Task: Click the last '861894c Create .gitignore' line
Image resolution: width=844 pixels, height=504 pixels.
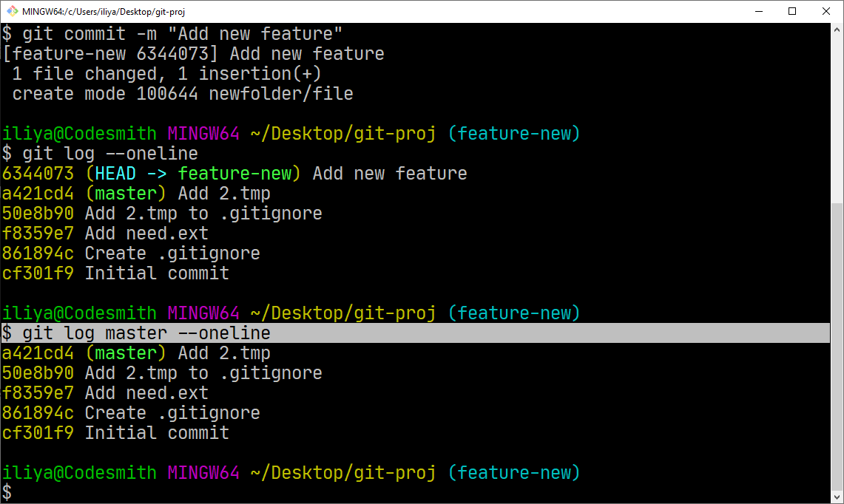Action: 131,412
